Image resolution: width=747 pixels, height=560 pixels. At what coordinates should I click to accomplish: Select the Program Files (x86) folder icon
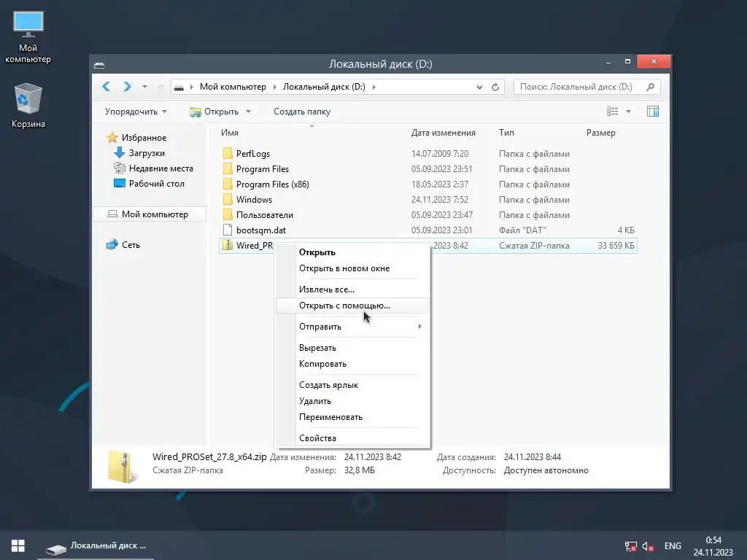[x=228, y=184]
